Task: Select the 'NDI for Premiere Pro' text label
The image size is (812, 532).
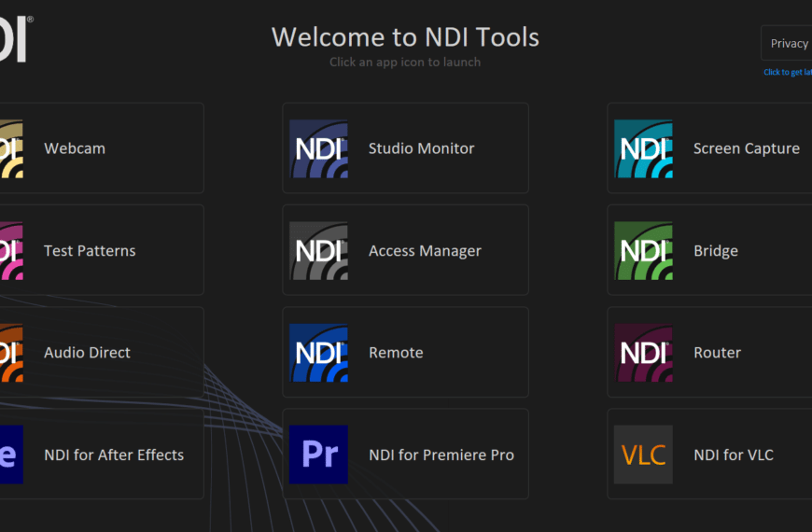Action: pyautogui.click(x=441, y=455)
